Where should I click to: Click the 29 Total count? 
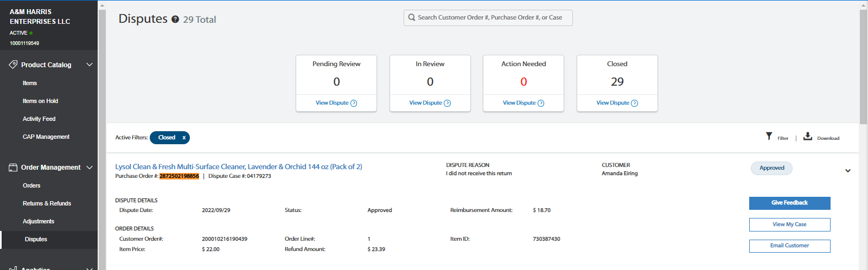pos(200,20)
